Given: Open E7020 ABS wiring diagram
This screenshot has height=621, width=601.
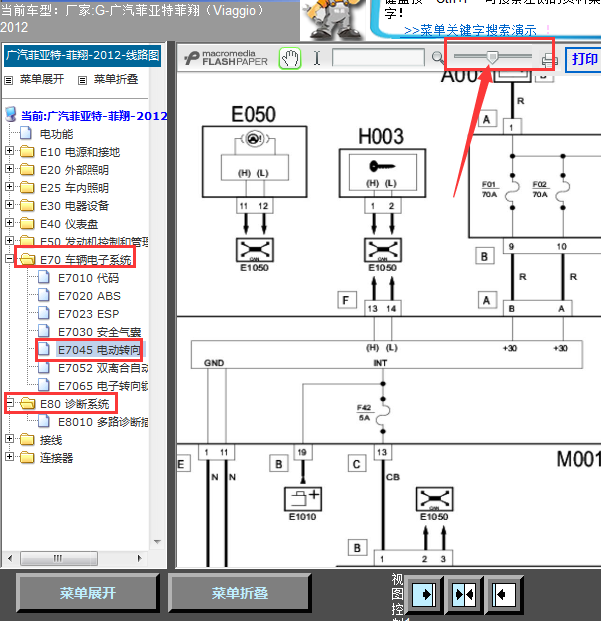Looking at the screenshot, I should tap(89, 296).
